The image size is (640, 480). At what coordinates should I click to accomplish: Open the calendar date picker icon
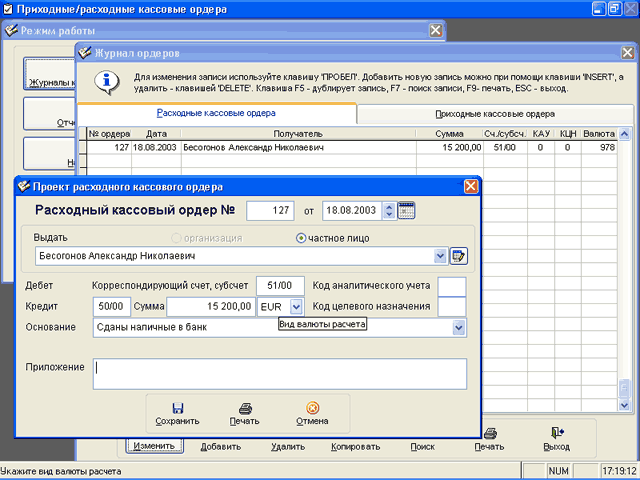coord(406,210)
